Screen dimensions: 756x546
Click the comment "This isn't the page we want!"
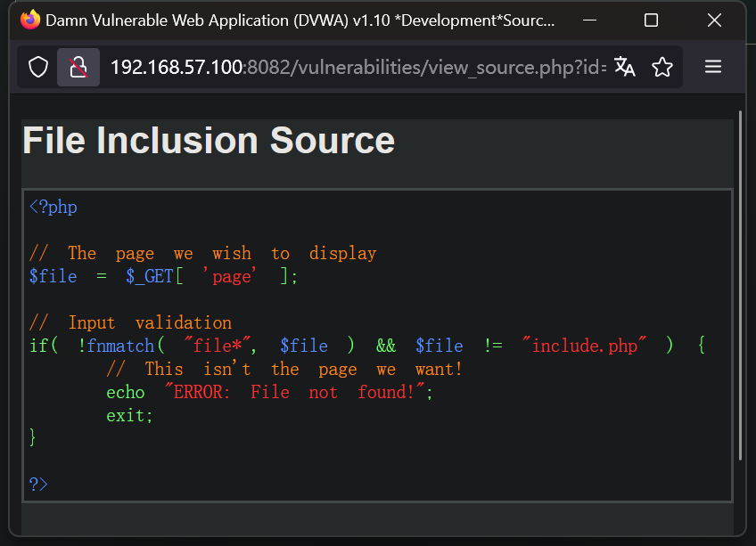284,369
